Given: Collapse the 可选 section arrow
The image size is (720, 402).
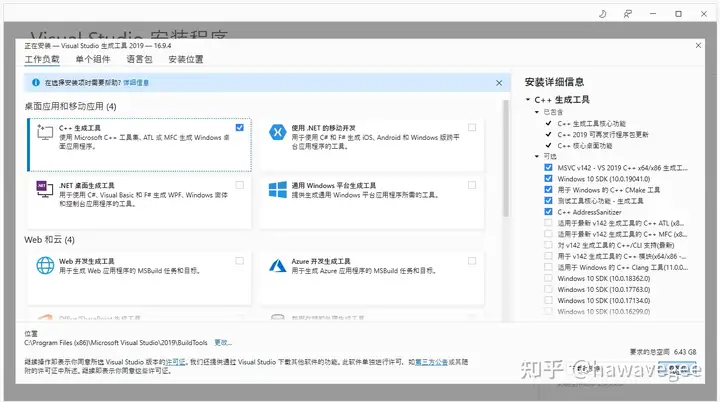Looking at the screenshot, I should [x=536, y=157].
